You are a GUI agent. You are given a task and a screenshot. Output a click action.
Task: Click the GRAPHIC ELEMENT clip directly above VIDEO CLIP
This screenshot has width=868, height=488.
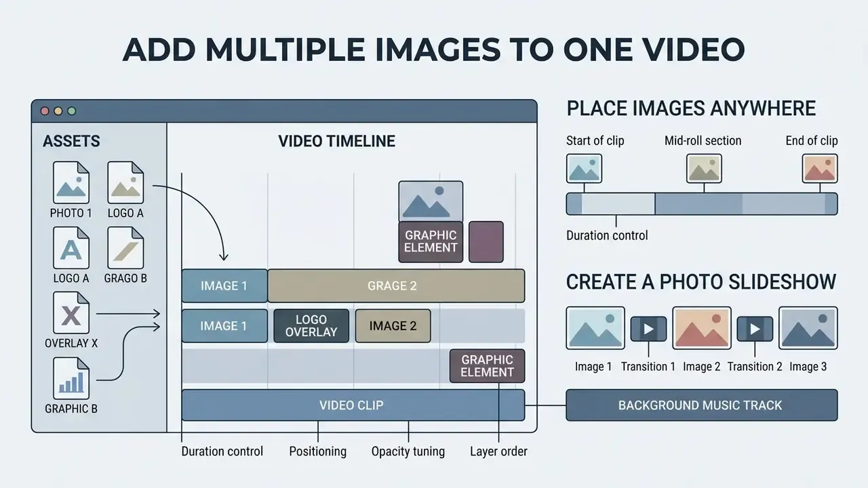[x=487, y=366]
